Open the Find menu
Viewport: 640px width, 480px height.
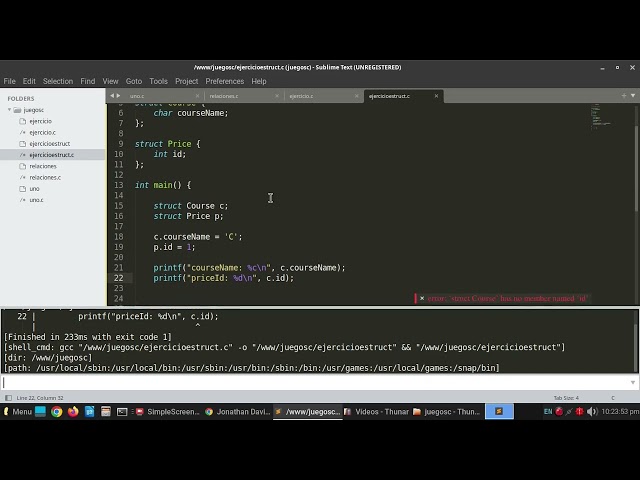(x=88, y=81)
